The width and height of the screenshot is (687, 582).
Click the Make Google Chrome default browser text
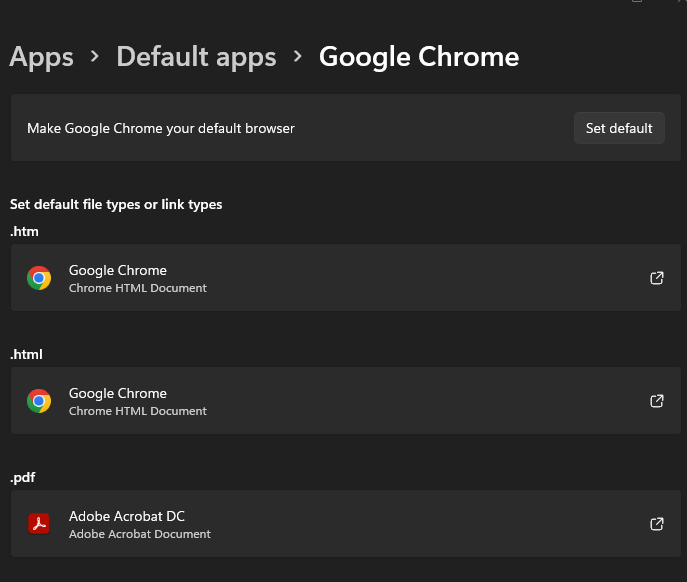pyautogui.click(x=161, y=128)
